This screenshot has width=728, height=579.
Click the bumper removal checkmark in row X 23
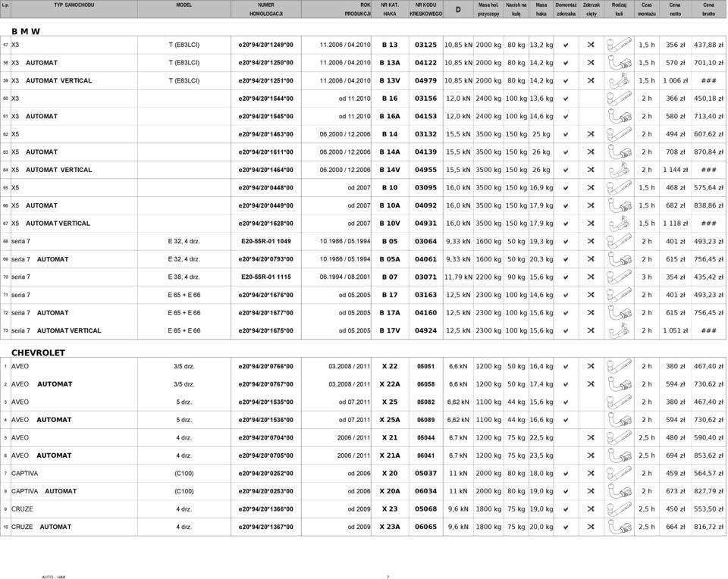coord(566,509)
